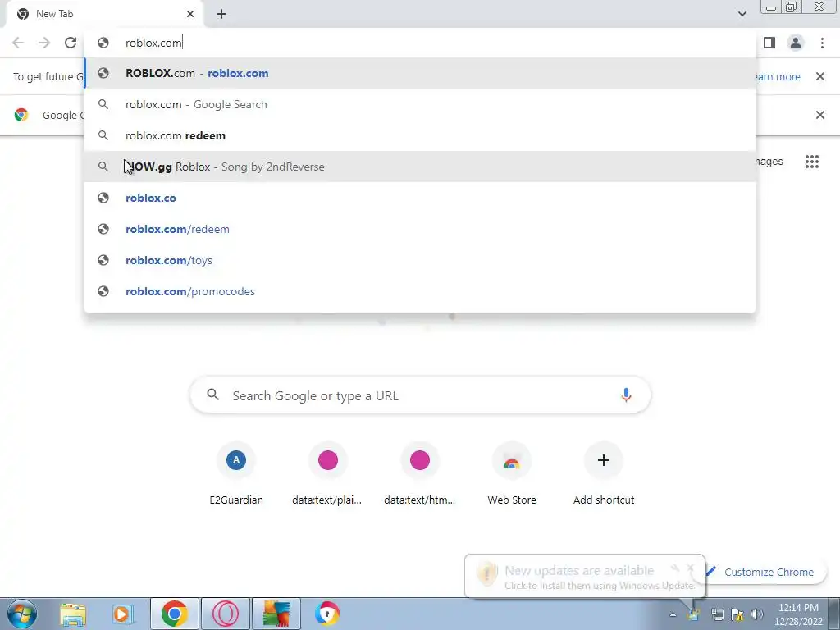Viewport: 840px width, 630px height.
Task: Click the Search Google or type a URL box
Action: point(421,395)
